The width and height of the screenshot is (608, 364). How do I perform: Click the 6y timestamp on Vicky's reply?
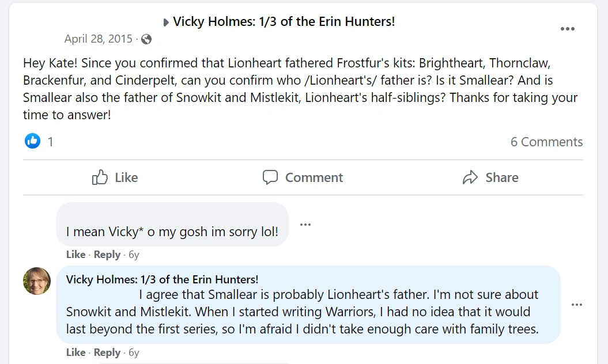pyautogui.click(x=134, y=352)
